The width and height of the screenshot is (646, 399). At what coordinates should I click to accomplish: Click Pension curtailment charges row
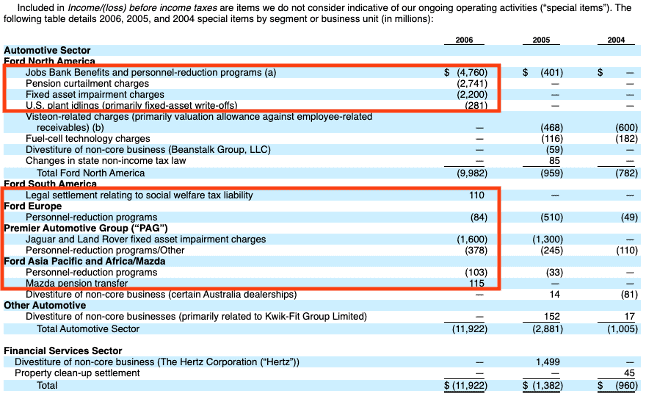tap(322, 84)
